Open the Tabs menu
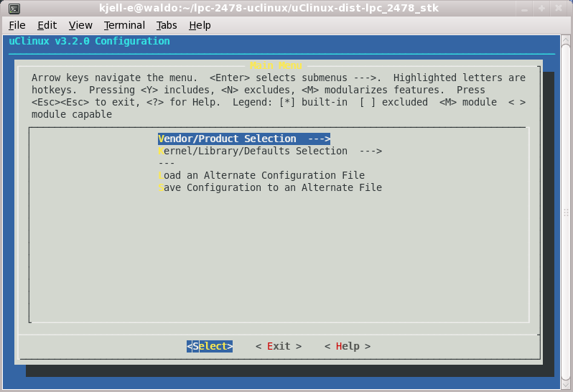Viewport: 573px width, 392px height. (167, 25)
